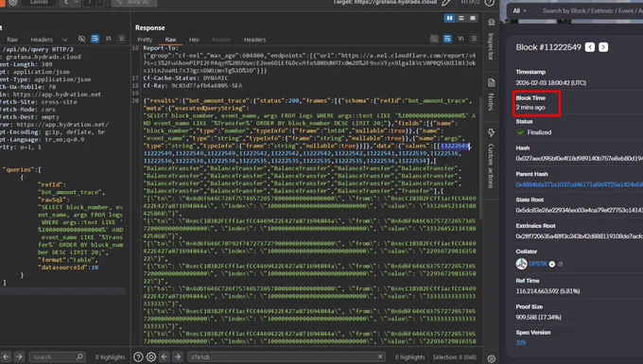Switch to combined tabbed layout view

pyautogui.click(x=473, y=18)
